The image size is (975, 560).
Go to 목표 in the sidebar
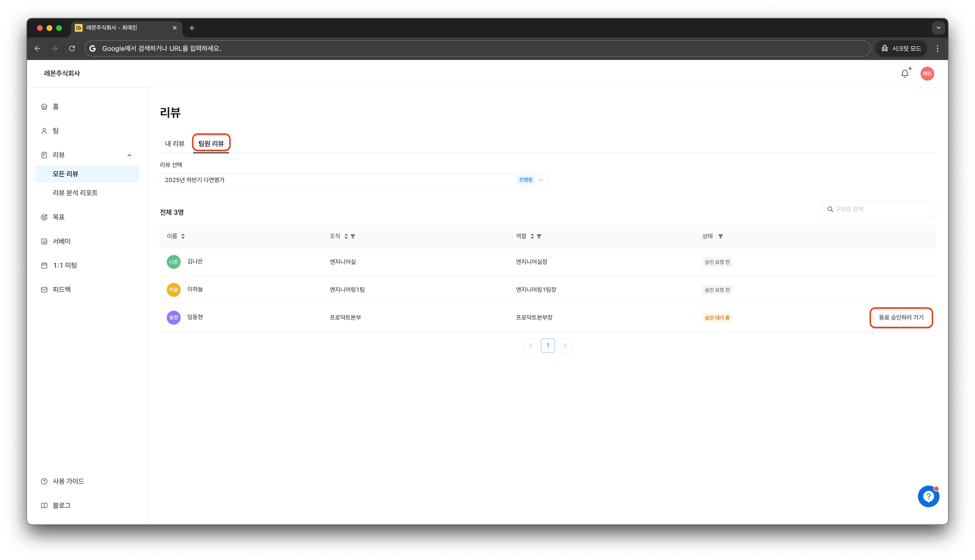[59, 217]
